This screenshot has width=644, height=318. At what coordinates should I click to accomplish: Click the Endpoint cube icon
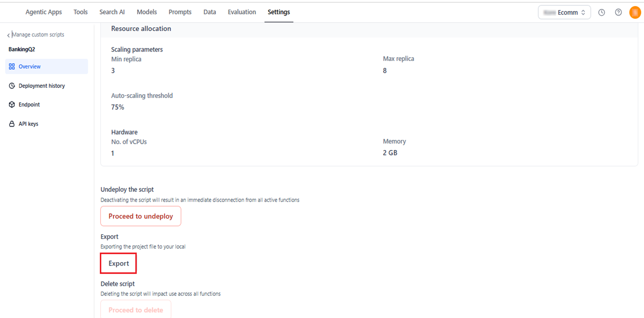[12, 105]
